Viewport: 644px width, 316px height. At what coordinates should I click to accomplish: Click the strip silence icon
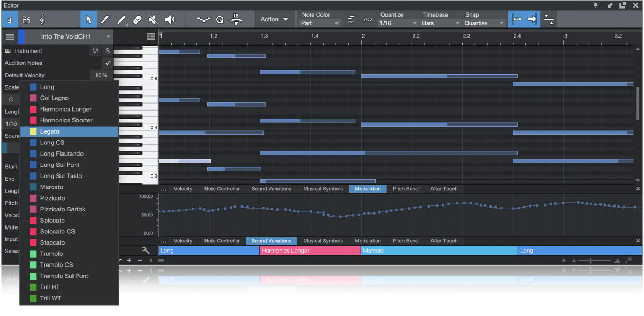coord(237,19)
